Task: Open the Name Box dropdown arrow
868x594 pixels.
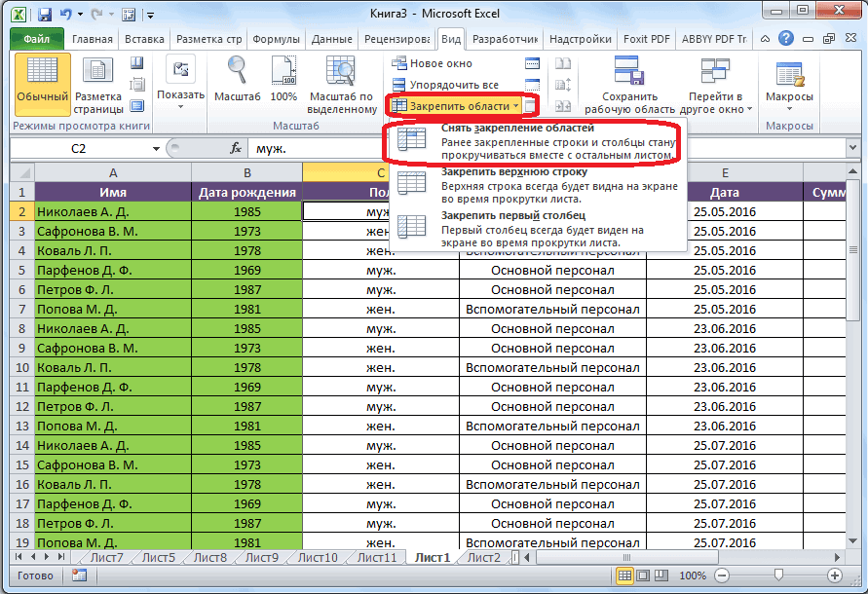Action: [x=156, y=149]
